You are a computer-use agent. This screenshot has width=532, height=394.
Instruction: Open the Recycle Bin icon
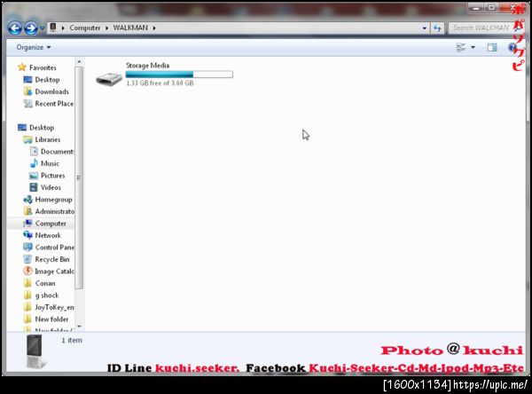(27, 259)
